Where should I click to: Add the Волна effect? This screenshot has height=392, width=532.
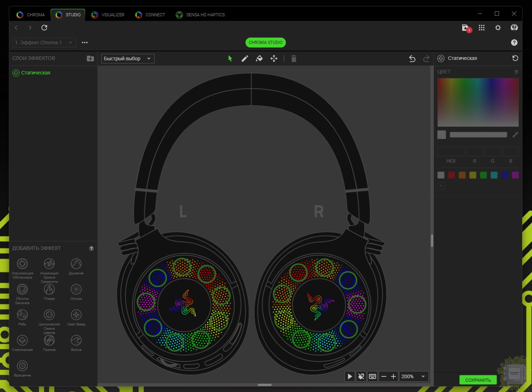76,341
